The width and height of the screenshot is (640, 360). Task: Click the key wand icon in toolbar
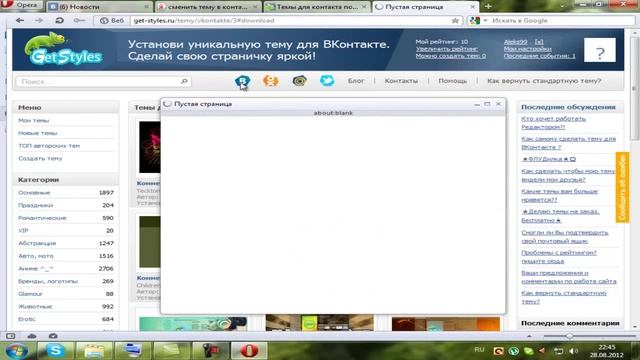(79, 20)
